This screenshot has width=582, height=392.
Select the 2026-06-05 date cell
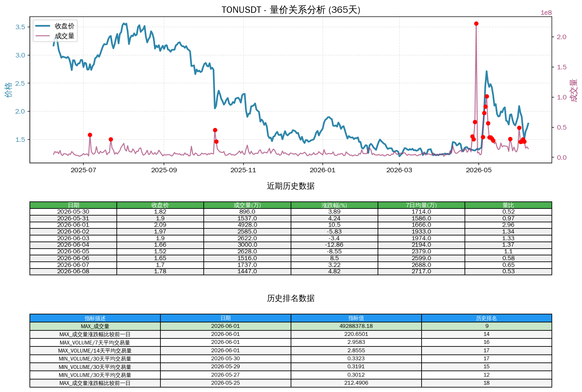coord(73,251)
